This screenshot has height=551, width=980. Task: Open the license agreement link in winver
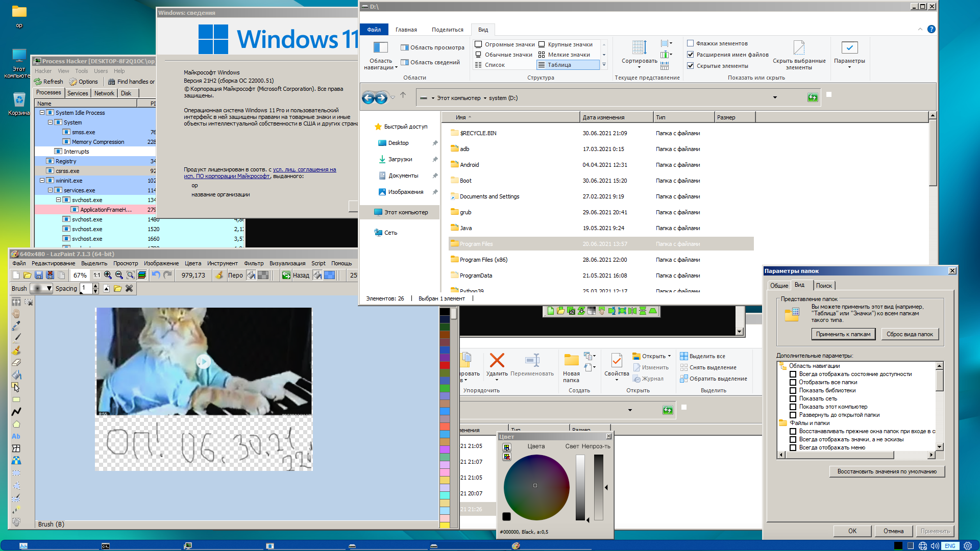tap(260, 173)
